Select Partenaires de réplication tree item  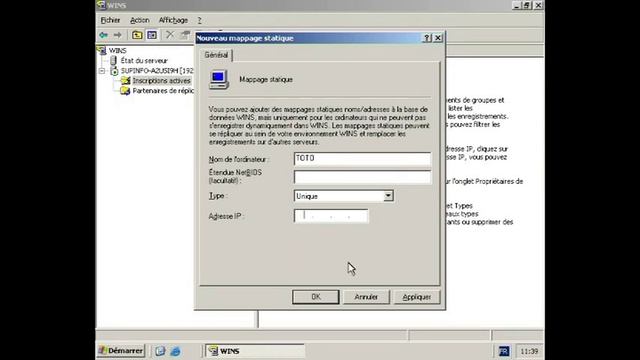163,91
